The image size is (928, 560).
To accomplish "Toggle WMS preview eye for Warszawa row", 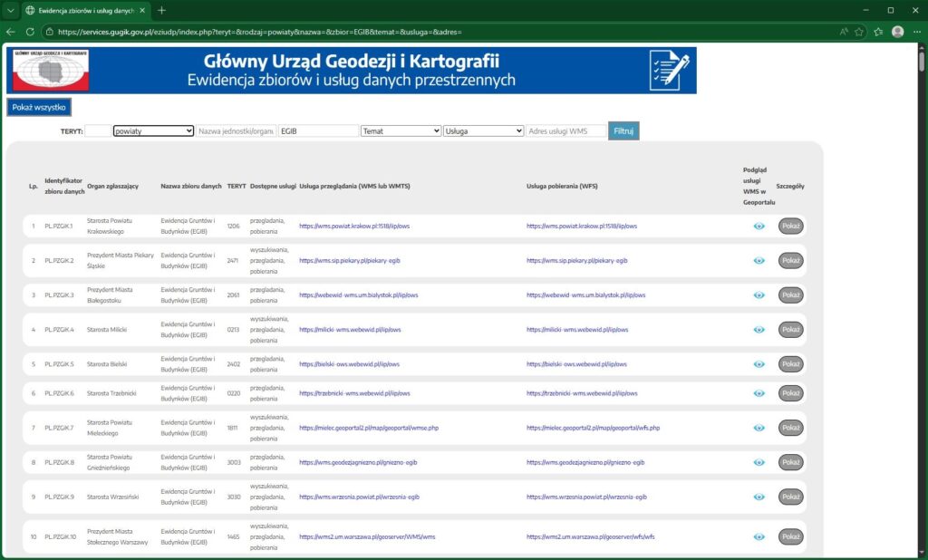I will coord(759,536).
